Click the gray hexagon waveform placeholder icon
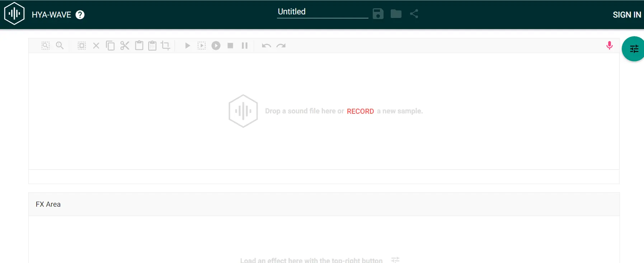 pyautogui.click(x=243, y=111)
